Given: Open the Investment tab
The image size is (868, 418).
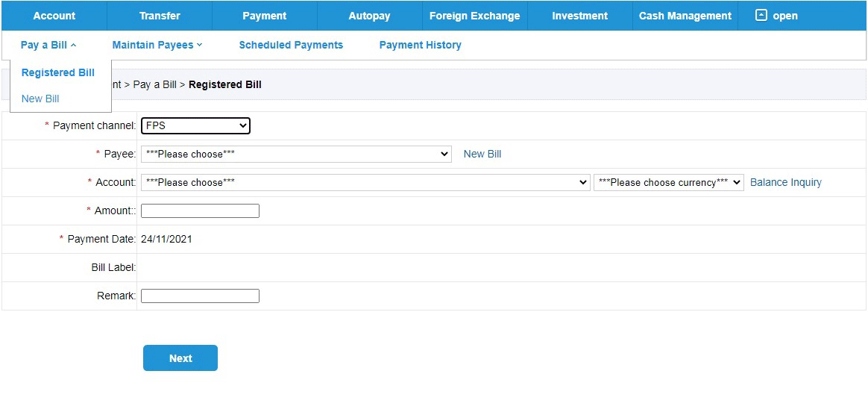Looking at the screenshot, I should click(x=579, y=16).
